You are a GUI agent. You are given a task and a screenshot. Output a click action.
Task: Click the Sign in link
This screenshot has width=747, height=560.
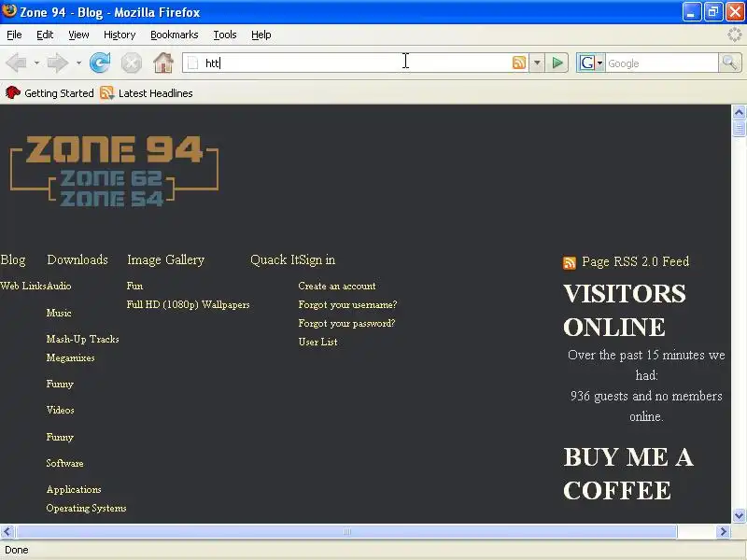pos(317,260)
